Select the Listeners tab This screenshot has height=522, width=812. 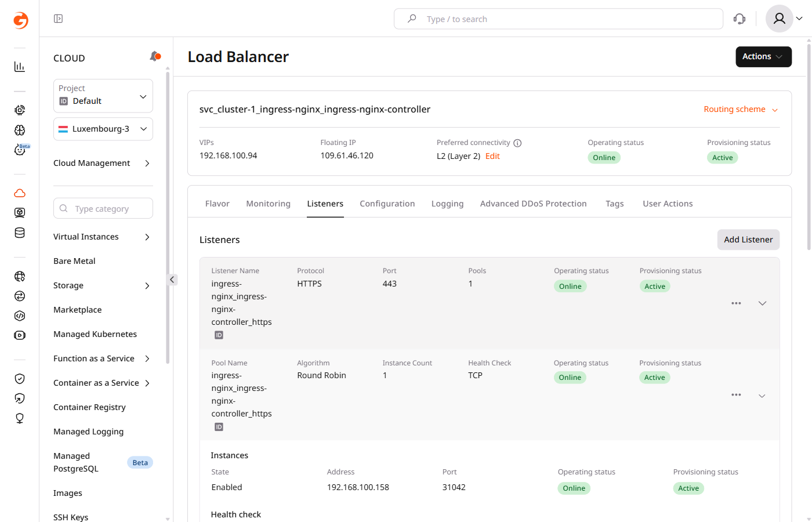[325, 204]
